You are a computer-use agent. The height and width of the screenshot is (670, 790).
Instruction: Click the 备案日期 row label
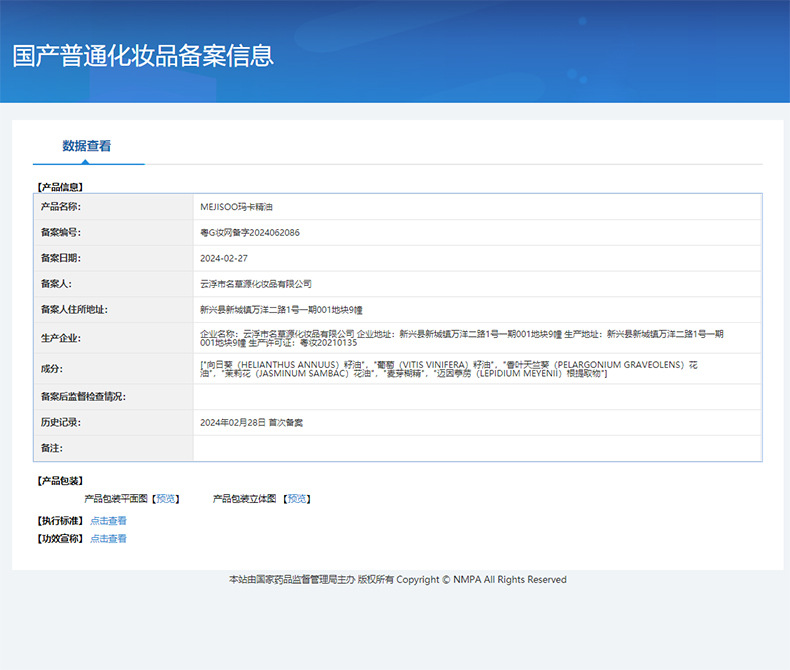(60, 258)
